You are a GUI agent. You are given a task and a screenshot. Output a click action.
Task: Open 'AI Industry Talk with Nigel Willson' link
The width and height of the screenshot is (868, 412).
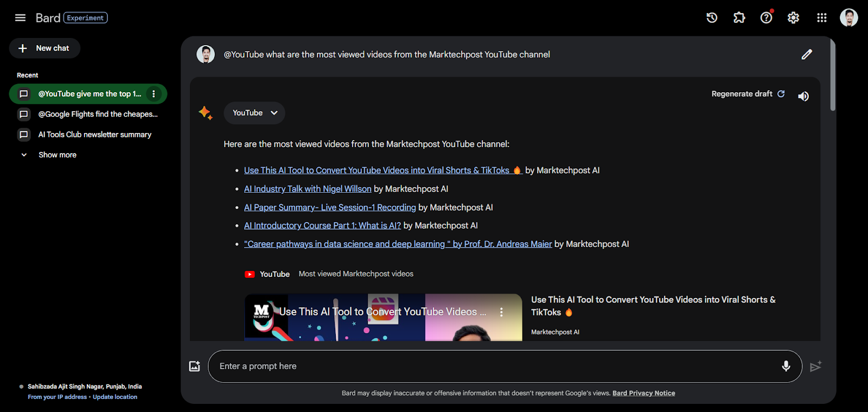(x=308, y=189)
